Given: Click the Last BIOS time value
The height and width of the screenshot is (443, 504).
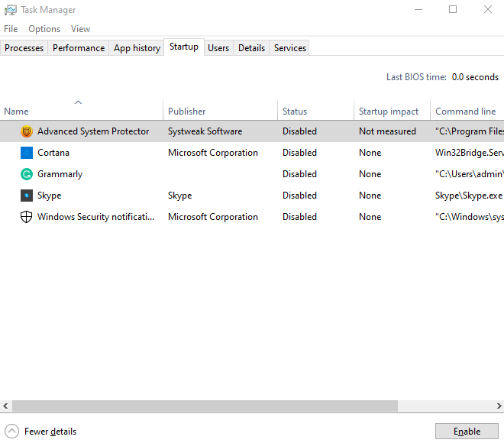Looking at the screenshot, I should 475,77.
